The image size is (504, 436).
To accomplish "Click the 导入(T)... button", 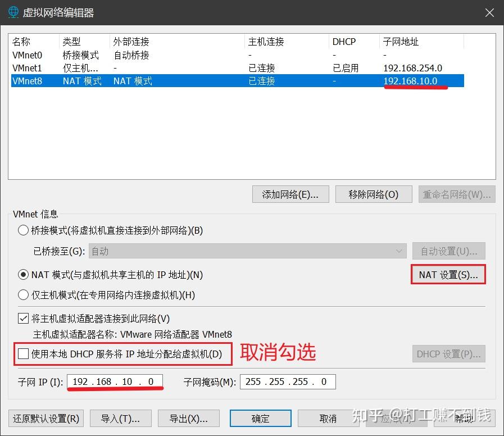I will tap(121, 419).
